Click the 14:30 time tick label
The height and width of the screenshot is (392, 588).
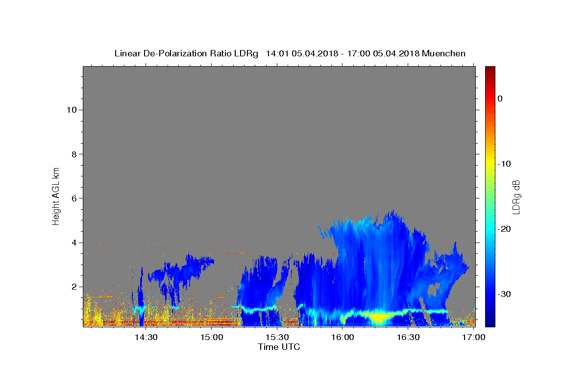point(146,338)
